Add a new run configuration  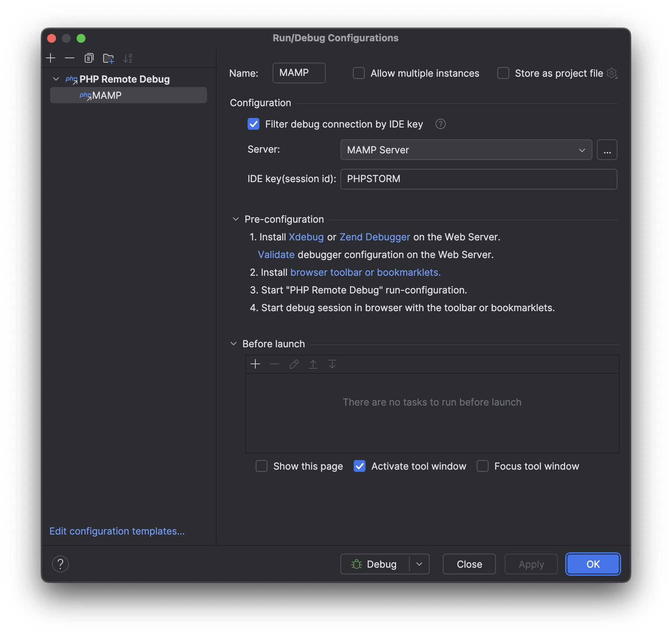[x=50, y=58]
